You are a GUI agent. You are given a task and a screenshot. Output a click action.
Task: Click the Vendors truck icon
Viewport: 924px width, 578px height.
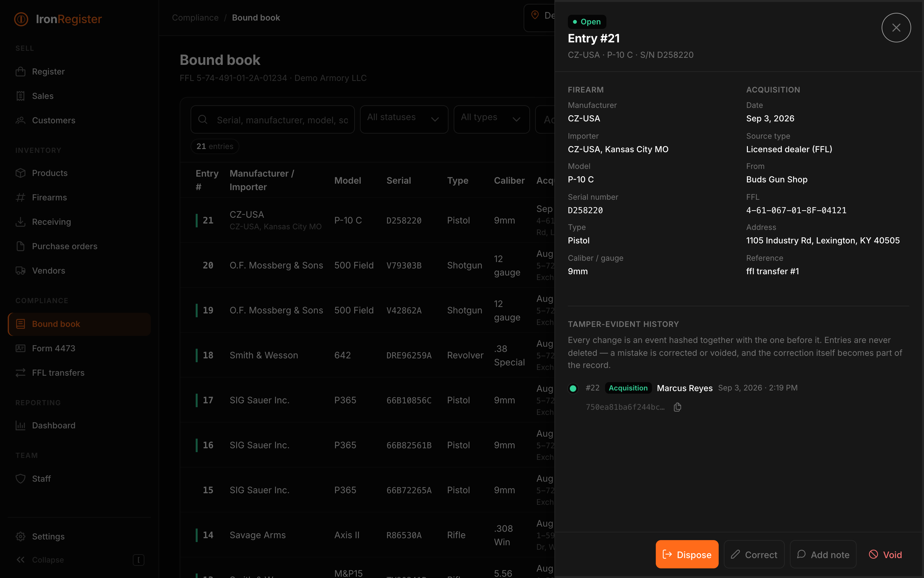coord(21,271)
